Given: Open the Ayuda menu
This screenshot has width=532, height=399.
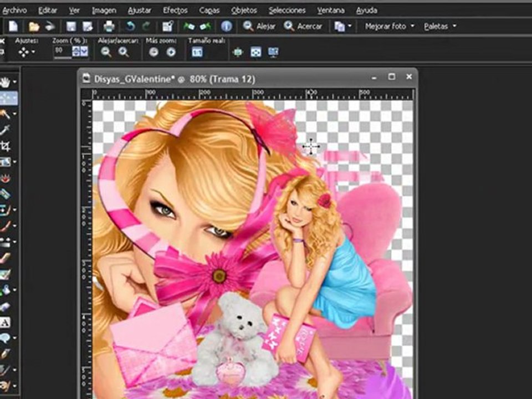Looking at the screenshot, I should coord(366,11).
